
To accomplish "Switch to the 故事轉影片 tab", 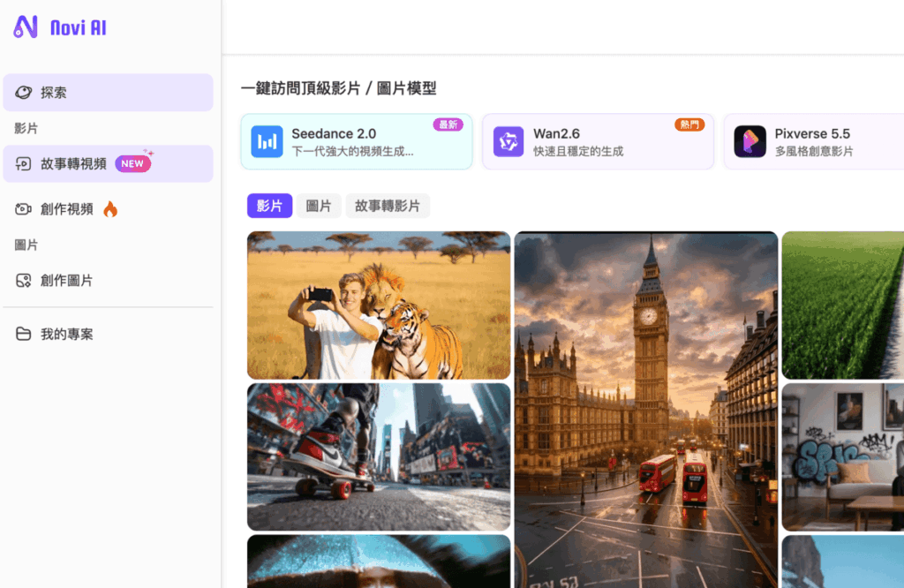I will [x=388, y=205].
